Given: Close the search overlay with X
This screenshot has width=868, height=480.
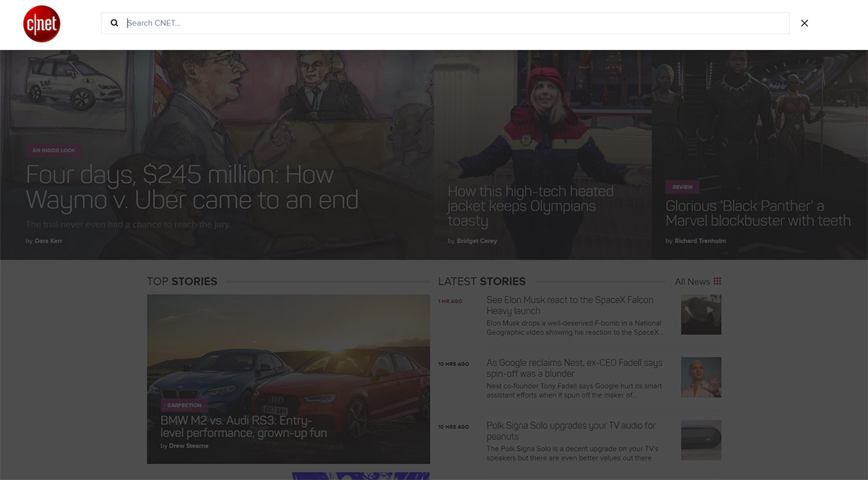Looking at the screenshot, I should 804,23.
